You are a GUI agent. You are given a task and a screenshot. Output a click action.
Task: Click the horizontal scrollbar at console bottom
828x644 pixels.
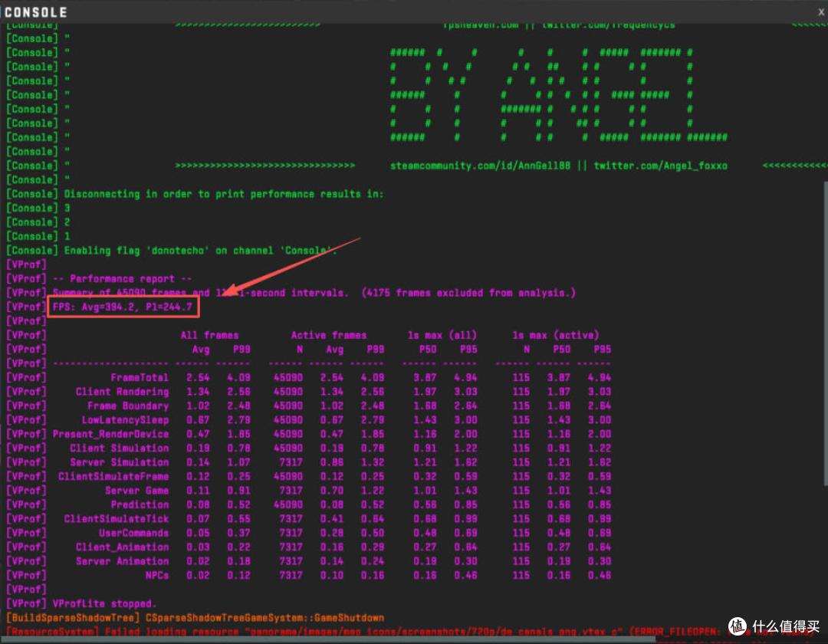(327, 639)
